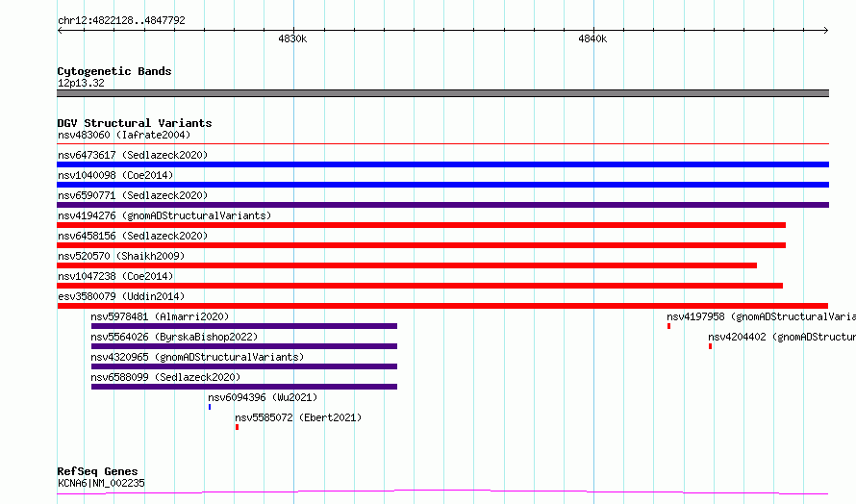Screen dimensions: 856x504
Task: Select the purple bar under nsv4320965
Action: point(244,366)
